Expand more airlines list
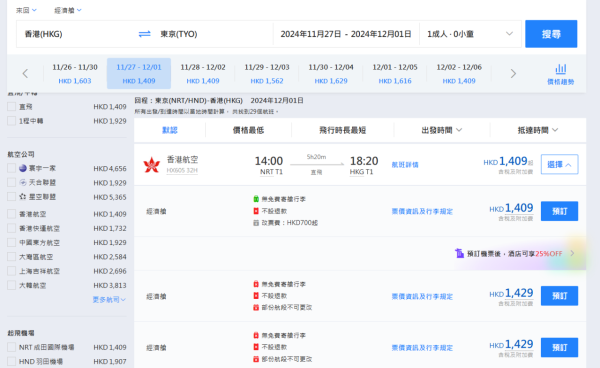This screenshot has width=600, height=368. click(109, 300)
